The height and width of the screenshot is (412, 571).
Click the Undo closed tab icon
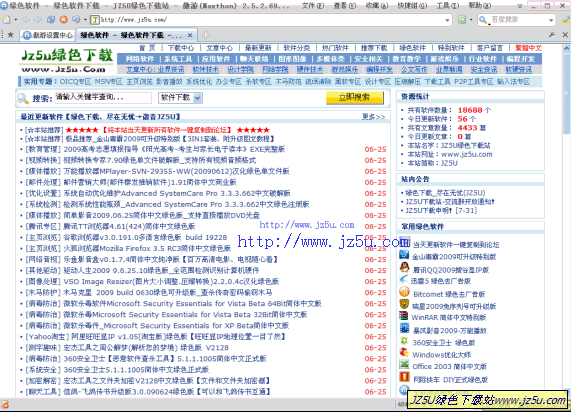(x=76, y=20)
